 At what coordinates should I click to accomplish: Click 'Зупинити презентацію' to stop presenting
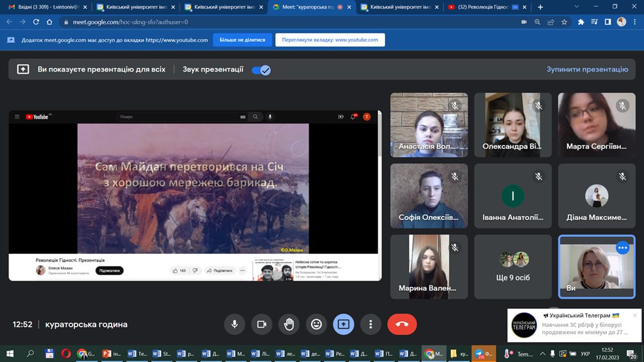tap(587, 69)
